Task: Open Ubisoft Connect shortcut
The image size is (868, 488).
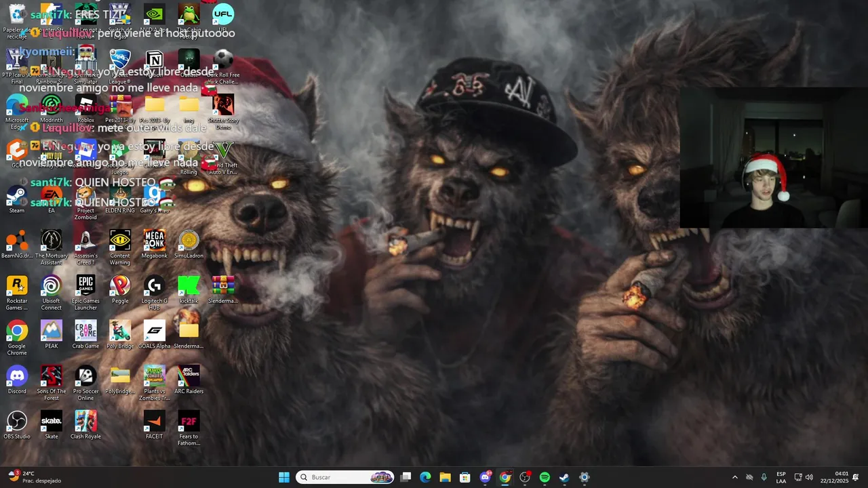Action: pyautogui.click(x=52, y=293)
